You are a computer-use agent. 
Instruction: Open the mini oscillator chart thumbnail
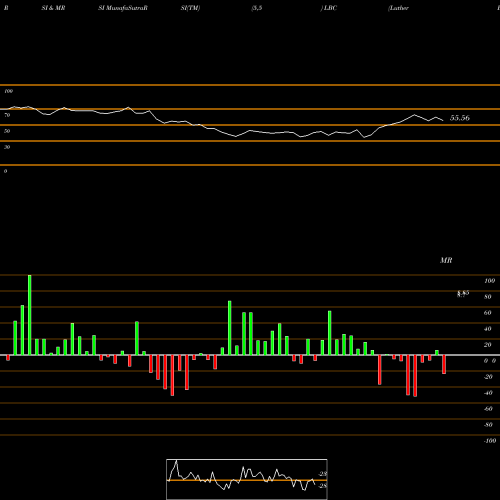(247, 479)
